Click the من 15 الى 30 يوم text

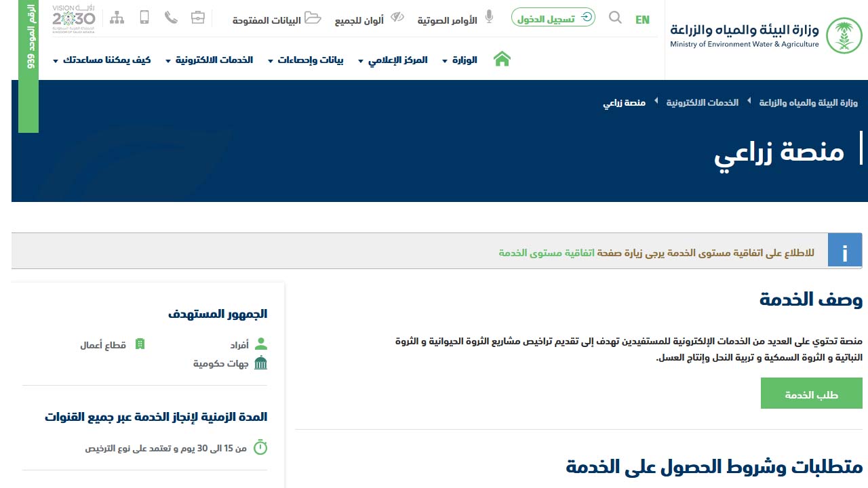[166, 449]
